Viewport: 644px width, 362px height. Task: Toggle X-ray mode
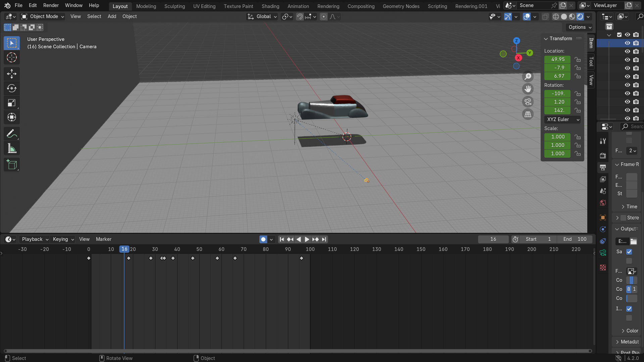545,16
